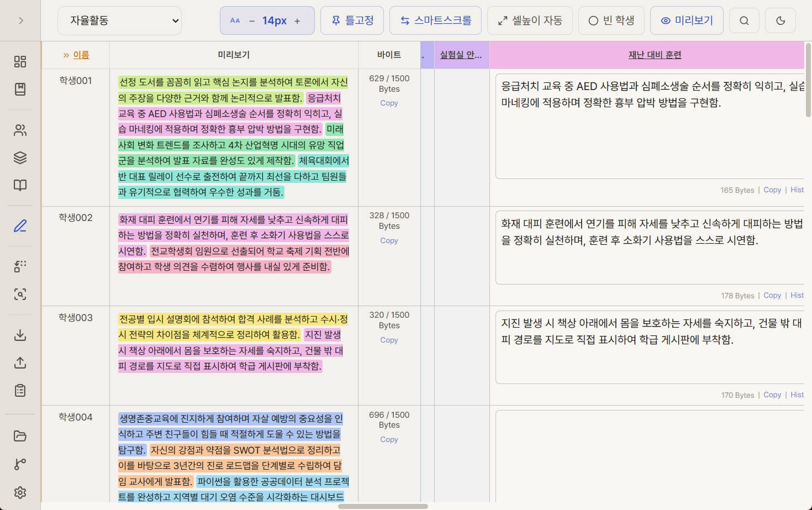Open the clipboard list icon in sidebar
Screen dimensions: 812x510
click(20, 391)
